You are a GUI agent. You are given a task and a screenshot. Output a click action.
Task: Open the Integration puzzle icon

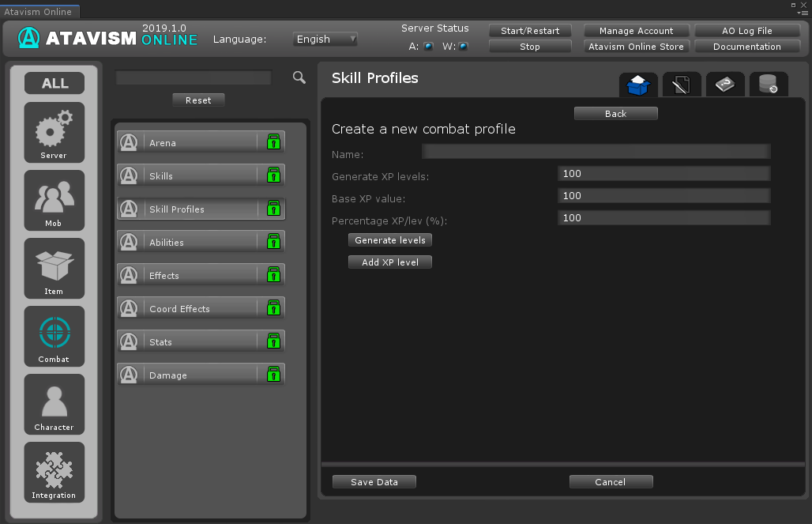pyautogui.click(x=54, y=472)
